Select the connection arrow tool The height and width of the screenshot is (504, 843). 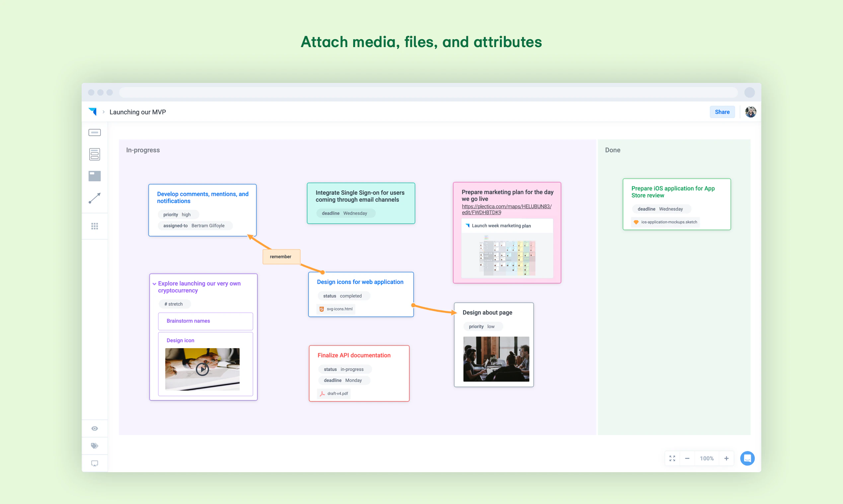click(x=95, y=198)
